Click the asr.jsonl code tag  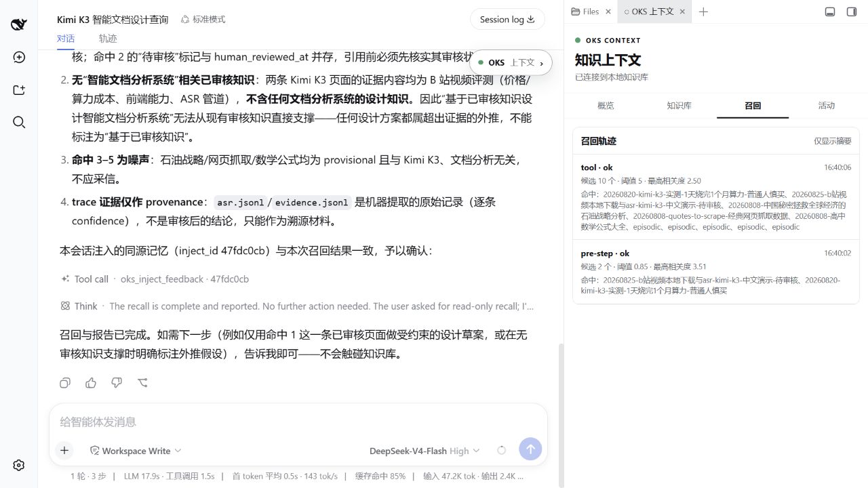[240, 202]
